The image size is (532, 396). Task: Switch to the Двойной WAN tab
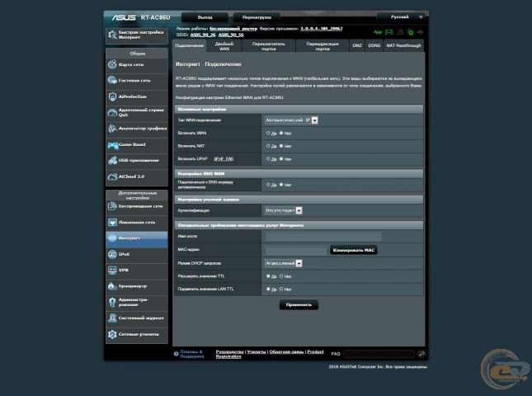(224, 46)
